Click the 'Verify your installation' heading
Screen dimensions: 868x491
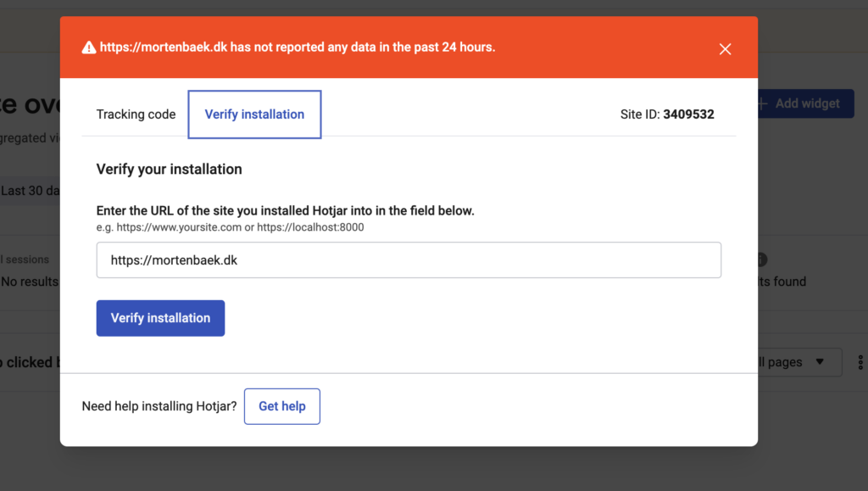pyautogui.click(x=169, y=169)
